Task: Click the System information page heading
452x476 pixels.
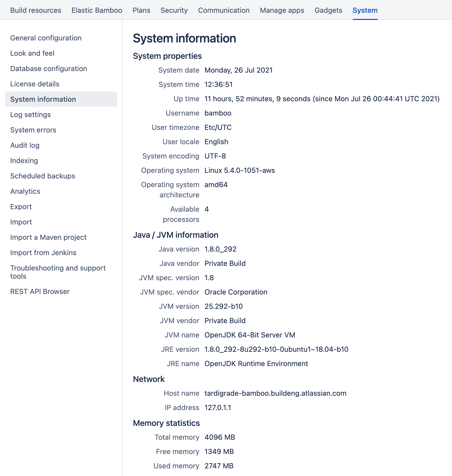Action: (184, 38)
